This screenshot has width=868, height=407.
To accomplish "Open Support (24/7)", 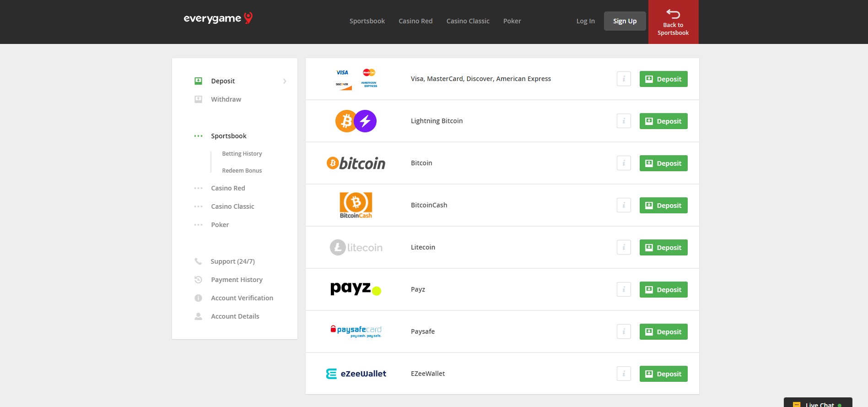I will click(x=232, y=261).
